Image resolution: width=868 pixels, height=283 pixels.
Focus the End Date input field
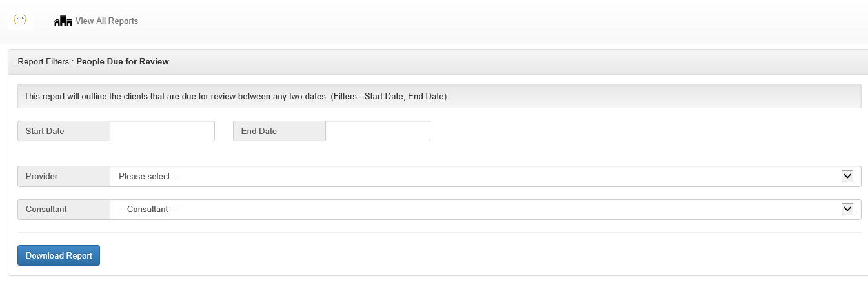[378, 131]
